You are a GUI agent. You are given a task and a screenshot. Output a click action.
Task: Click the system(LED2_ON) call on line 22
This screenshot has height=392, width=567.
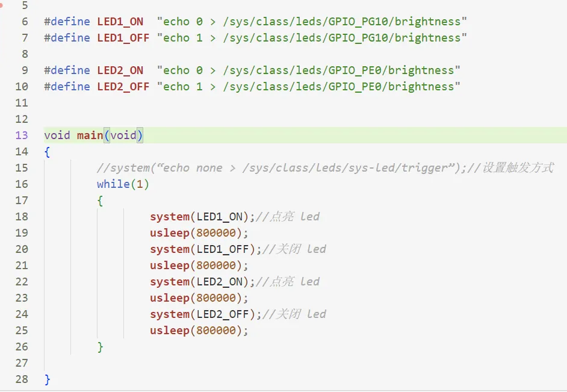[202, 282]
